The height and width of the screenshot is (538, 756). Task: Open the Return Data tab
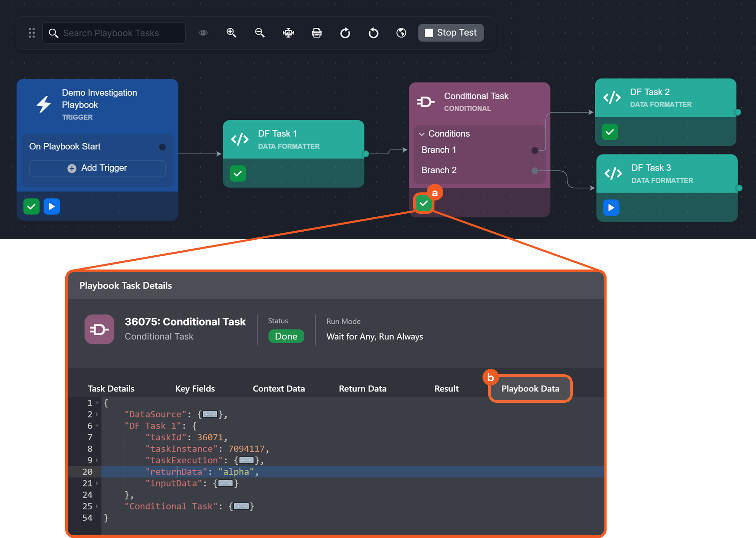point(362,389)
